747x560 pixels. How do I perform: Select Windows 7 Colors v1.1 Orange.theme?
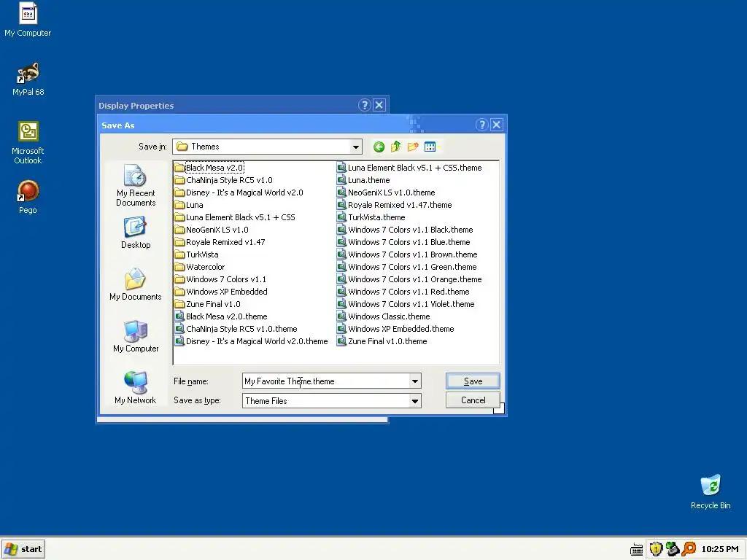[x=409, y=279]
